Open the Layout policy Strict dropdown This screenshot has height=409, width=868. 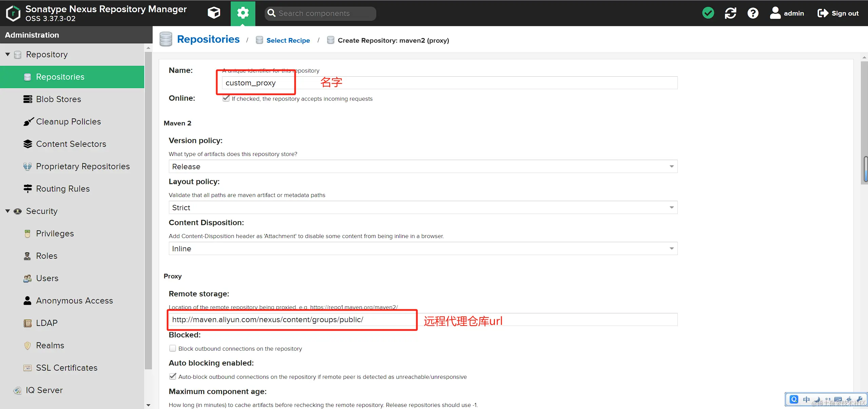423,208
